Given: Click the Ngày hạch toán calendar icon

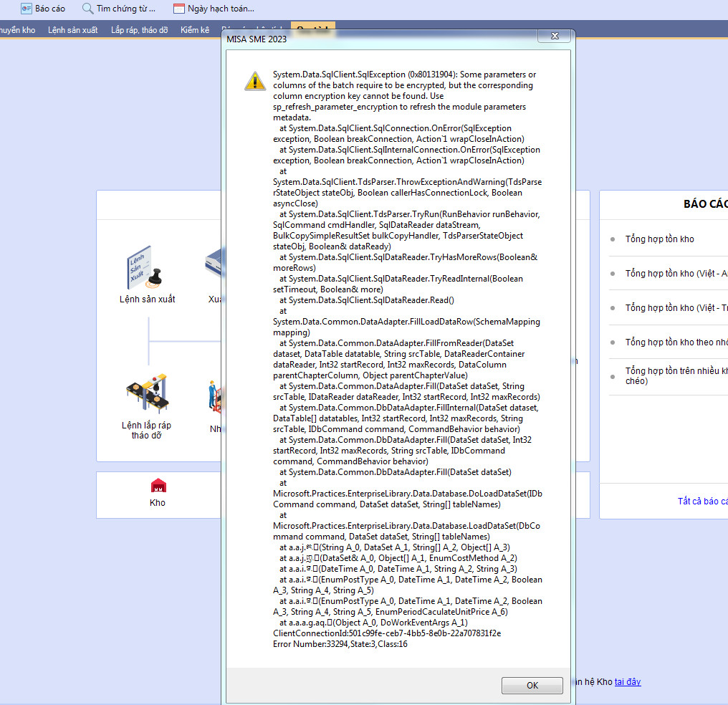Looking at the screenshot, I should click(178, 9).
